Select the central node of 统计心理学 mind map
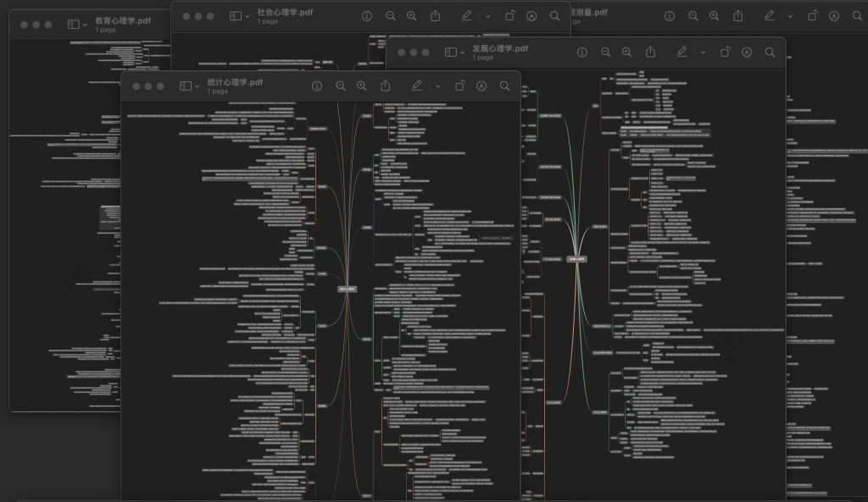 [348, 288]
